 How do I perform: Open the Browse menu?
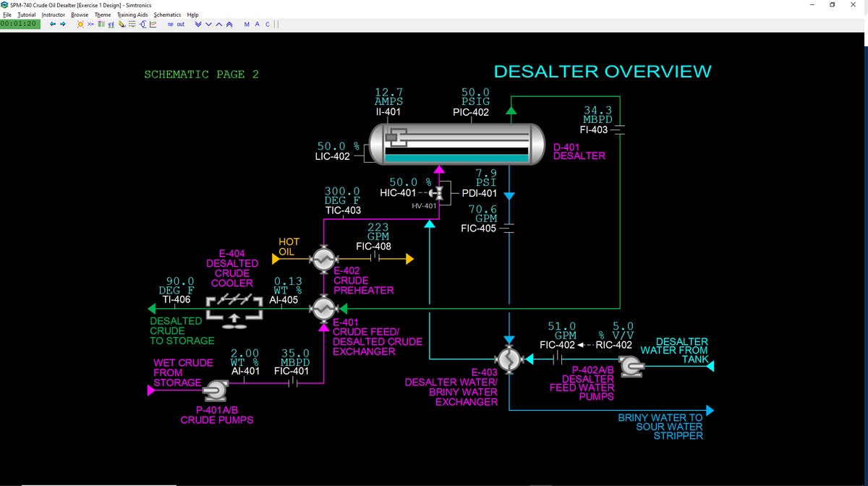(x=80, y=14)
